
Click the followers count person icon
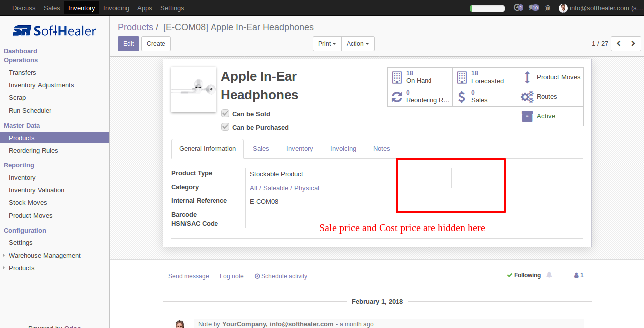576,275
